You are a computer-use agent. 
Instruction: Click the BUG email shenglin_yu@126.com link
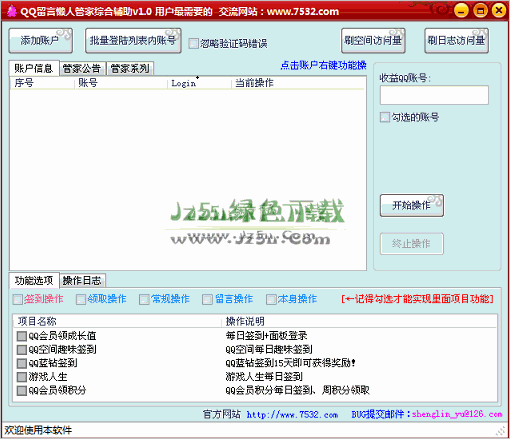click(x=457, y=414)
